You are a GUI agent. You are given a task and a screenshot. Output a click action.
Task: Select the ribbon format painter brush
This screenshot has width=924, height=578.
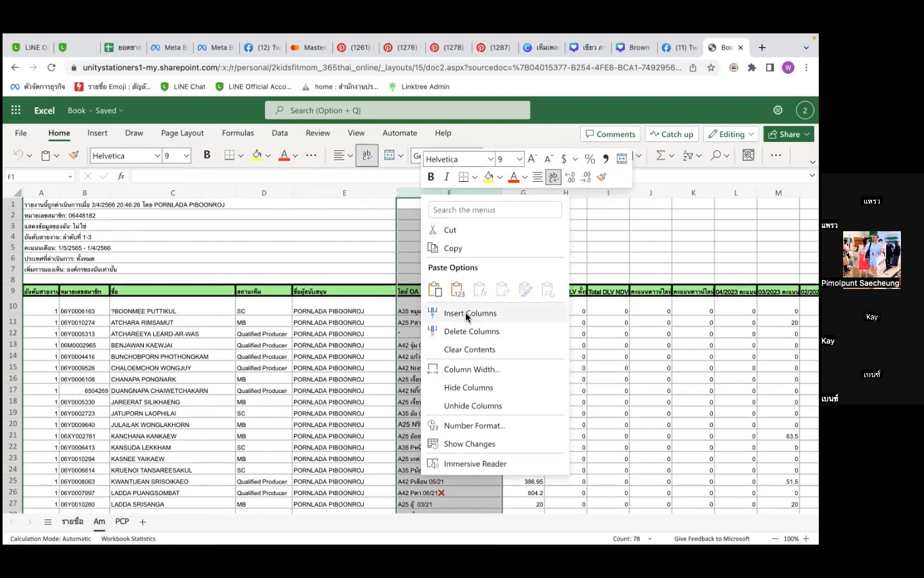(74, 155)
